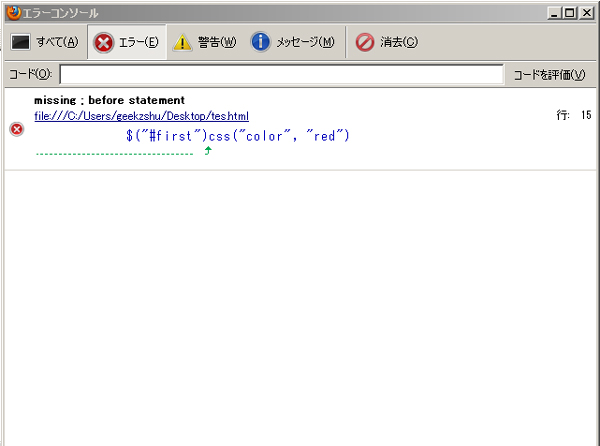
Task: Close the エラーコンソール window
Action: [x=586, y=13]
